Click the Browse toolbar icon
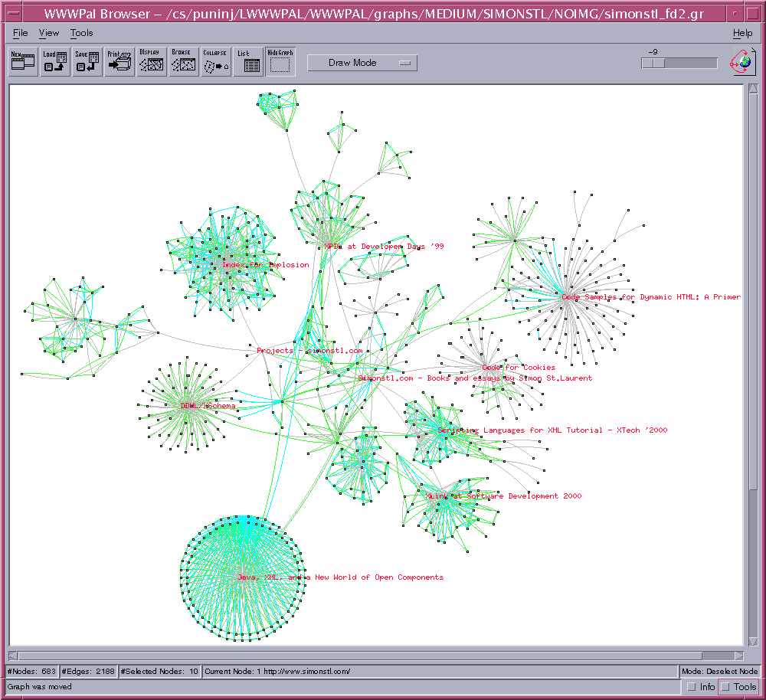Screen dimensions: 766x700 click(x=184, y=61)
